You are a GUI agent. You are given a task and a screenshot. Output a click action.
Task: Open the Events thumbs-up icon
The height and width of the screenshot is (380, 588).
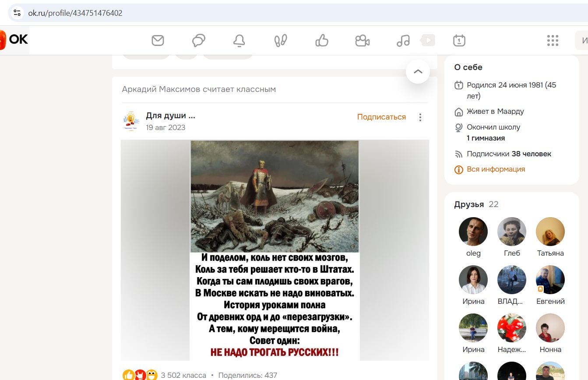coord(322,41)
